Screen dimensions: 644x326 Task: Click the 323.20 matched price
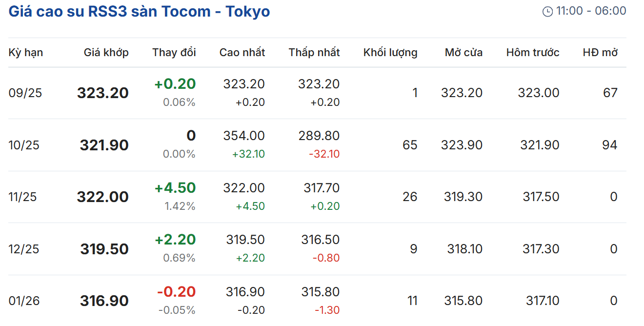coord(102,93)
